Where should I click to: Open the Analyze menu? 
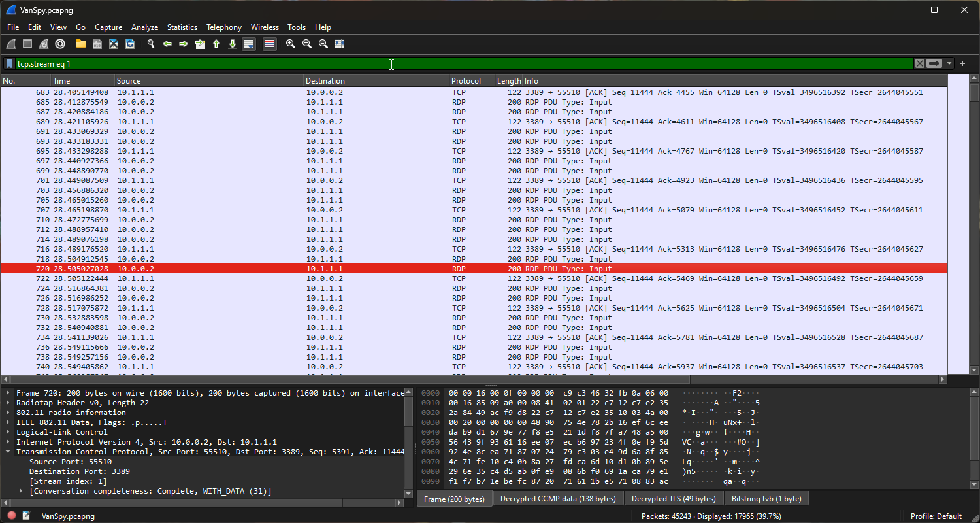tap(144, 27)
